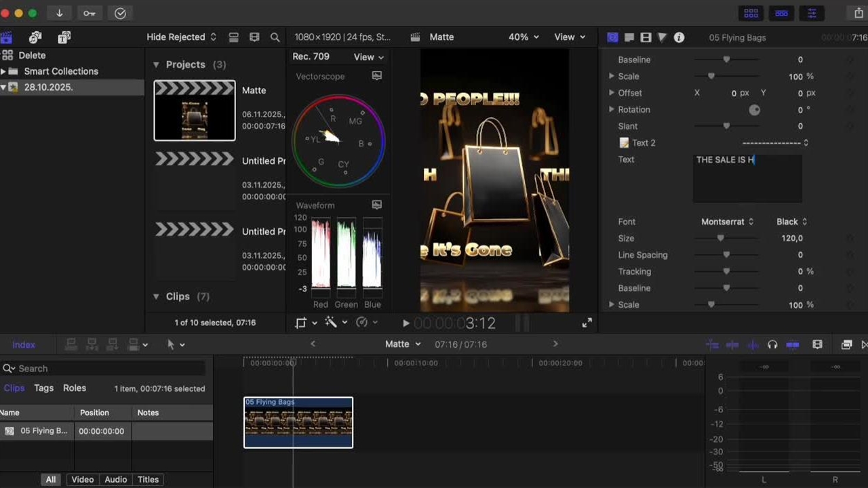Click the search magnifier in browser
Viewport: 868px width, 488px height.
pyautogui.click(x=275, y=37)
